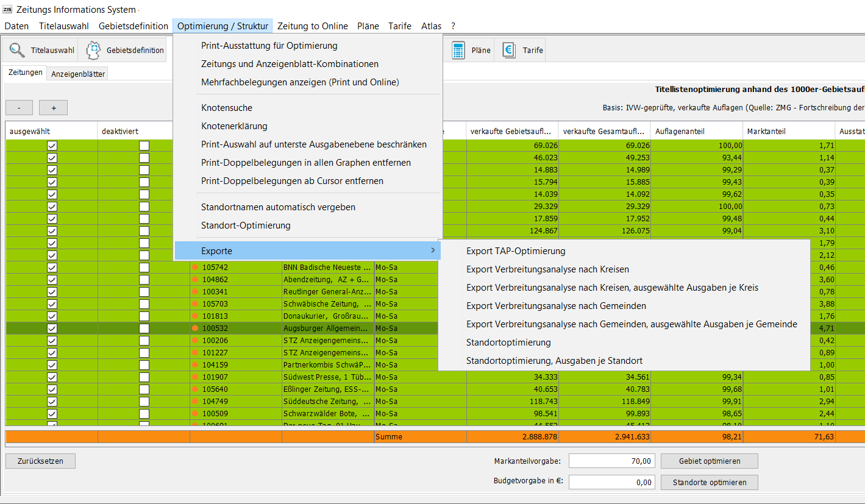Uncheck ausgewählt for Süddeutsche Zeitung
The height and width of the screenshot is (504, 865).
[x=52, y=401]
